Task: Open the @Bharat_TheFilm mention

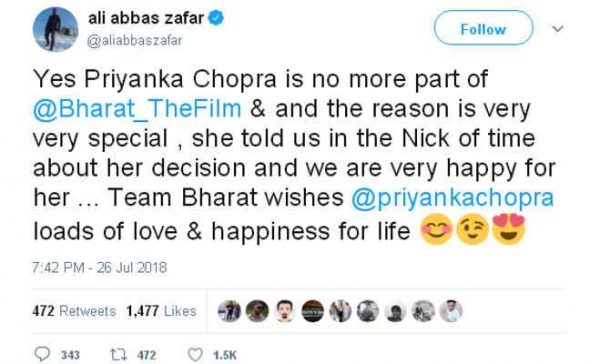Action: tap(137, 108)
